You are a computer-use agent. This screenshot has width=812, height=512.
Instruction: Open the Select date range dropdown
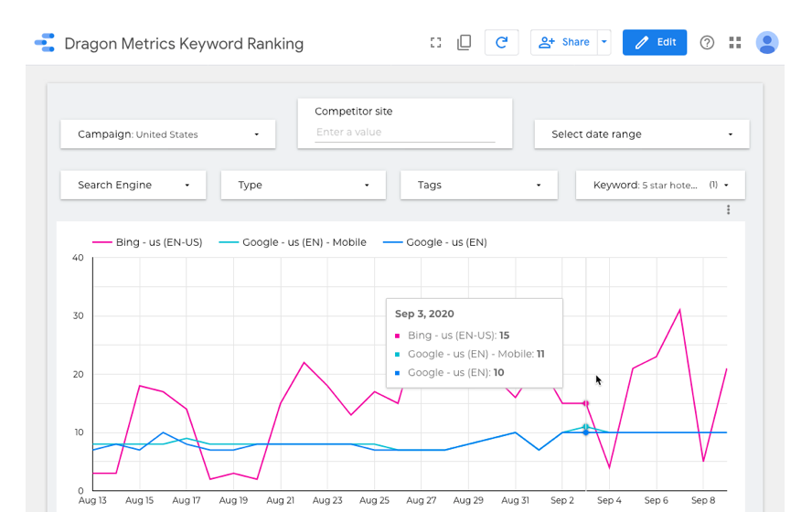click(642, 134)
